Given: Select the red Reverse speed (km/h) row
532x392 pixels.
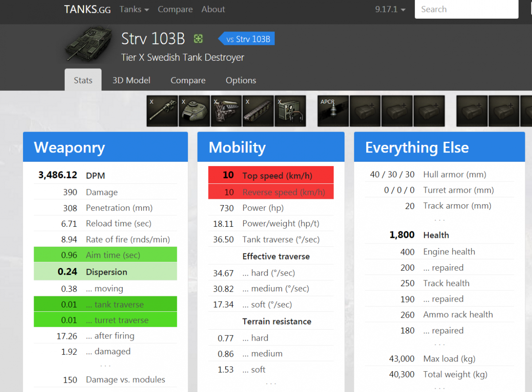Looking at the screenshot, I should (271, 192).
